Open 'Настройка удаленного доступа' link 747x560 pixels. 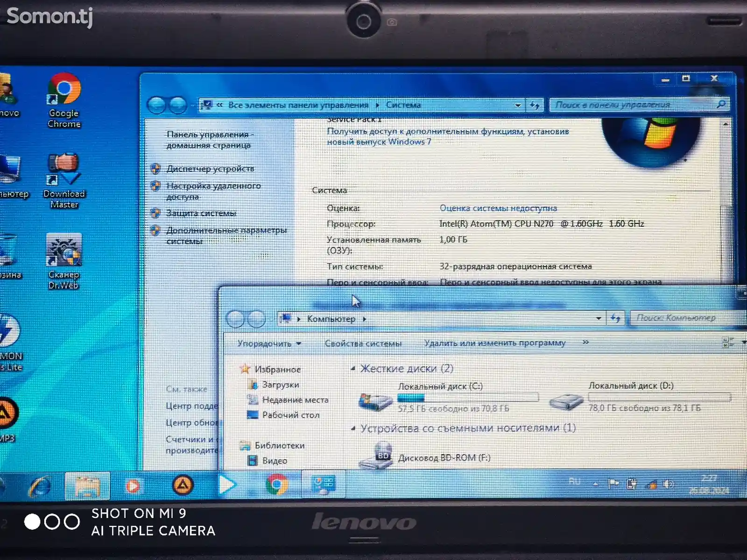[213, 191]
